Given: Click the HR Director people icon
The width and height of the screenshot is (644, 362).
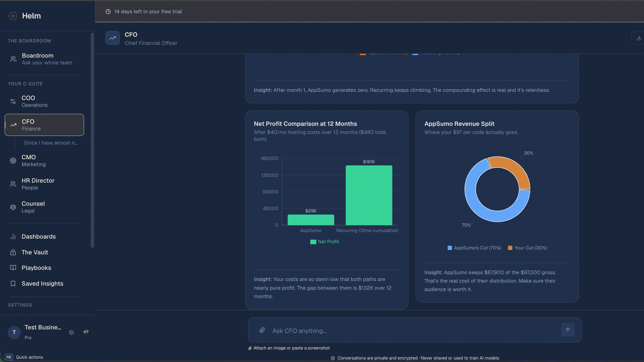Looking at the screenshot, I should click(13, 184).
